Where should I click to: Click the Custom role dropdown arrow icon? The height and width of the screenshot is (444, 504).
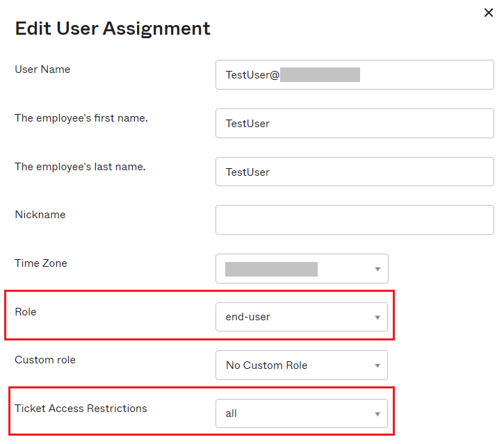(x=377, y=365)
